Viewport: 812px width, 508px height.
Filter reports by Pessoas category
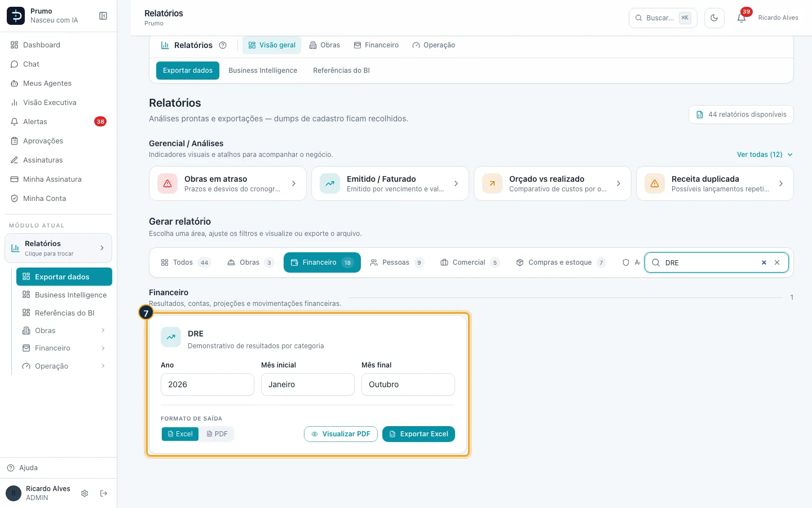pos(397,262)
